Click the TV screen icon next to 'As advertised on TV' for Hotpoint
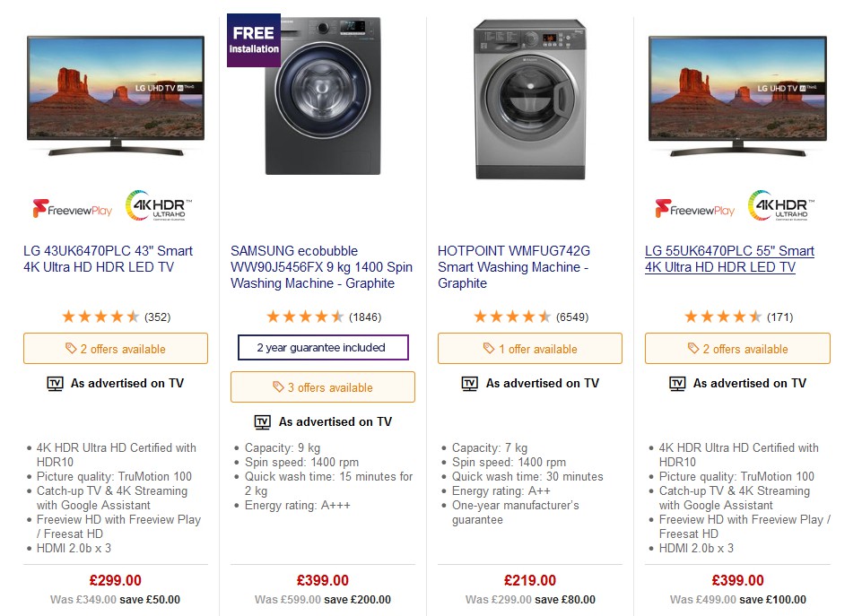Image resolution: width=862 pixels, height=616 pixels. (x=468, y=383)
